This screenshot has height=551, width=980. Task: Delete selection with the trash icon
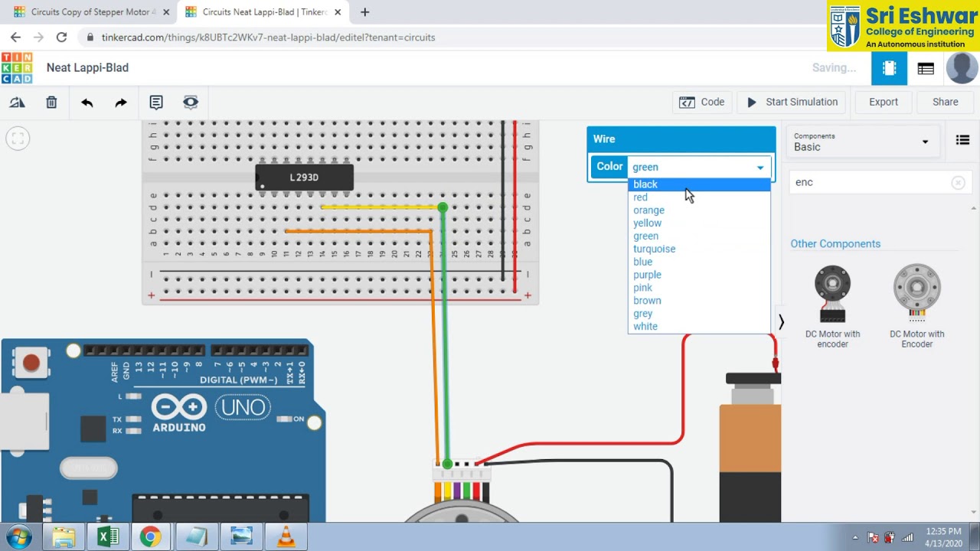tap(51, 102)
